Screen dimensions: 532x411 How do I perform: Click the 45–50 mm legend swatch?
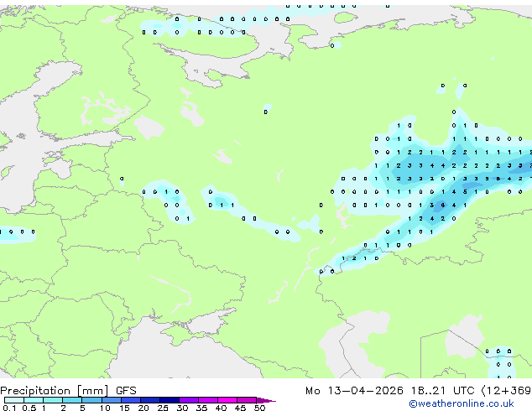(x=247, y=400)
